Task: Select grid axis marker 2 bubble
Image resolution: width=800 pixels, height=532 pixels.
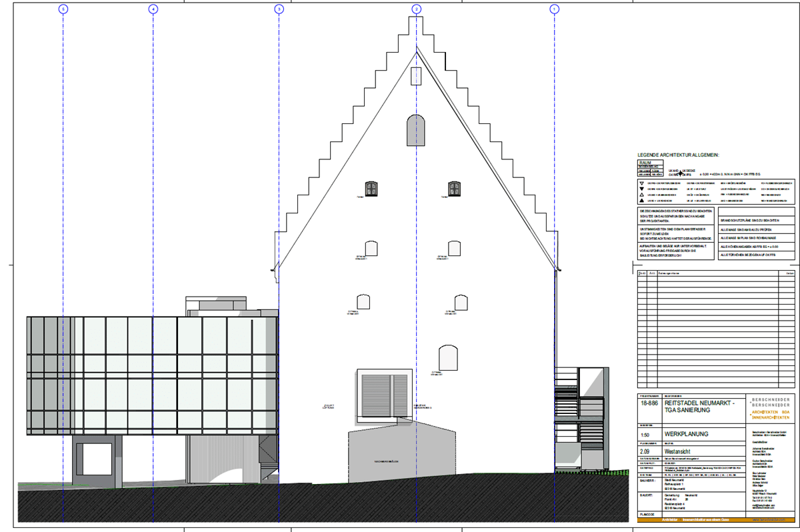Action: [417, 9]
